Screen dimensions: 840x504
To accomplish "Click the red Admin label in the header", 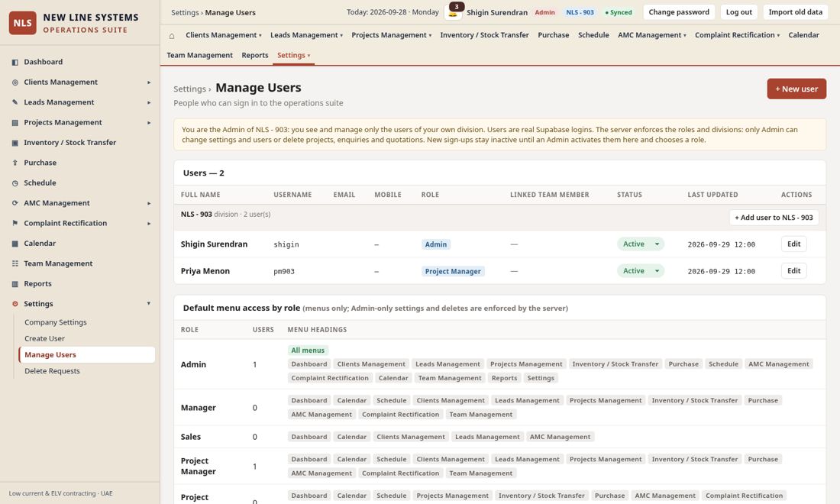I will click(x=544, y=12).
